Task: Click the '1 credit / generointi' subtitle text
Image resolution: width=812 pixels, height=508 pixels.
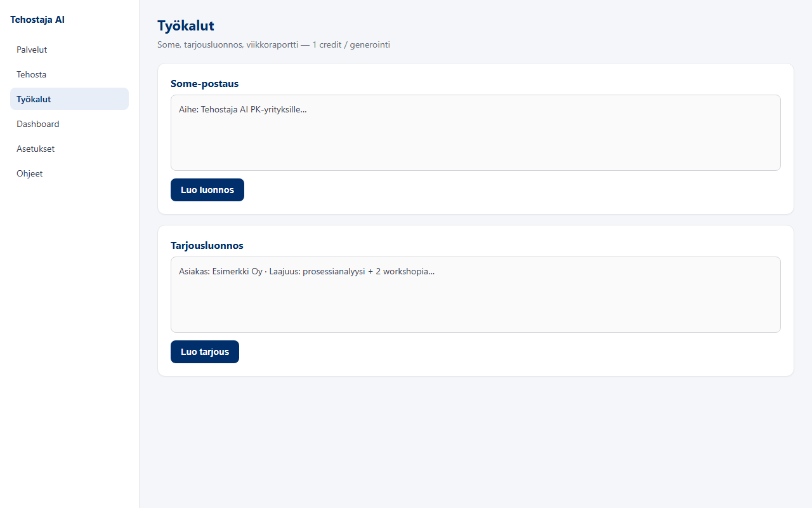Action: click(351, 45)
